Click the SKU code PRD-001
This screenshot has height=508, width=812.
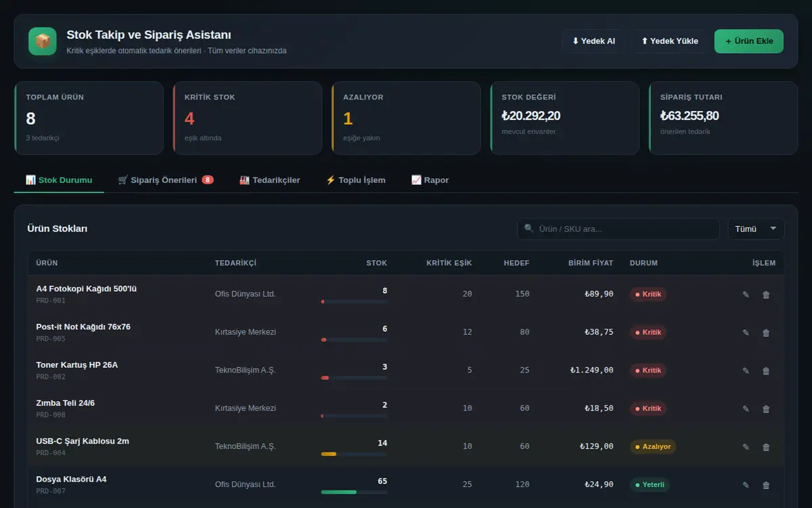pyautogui.click(x=51, y=301)
